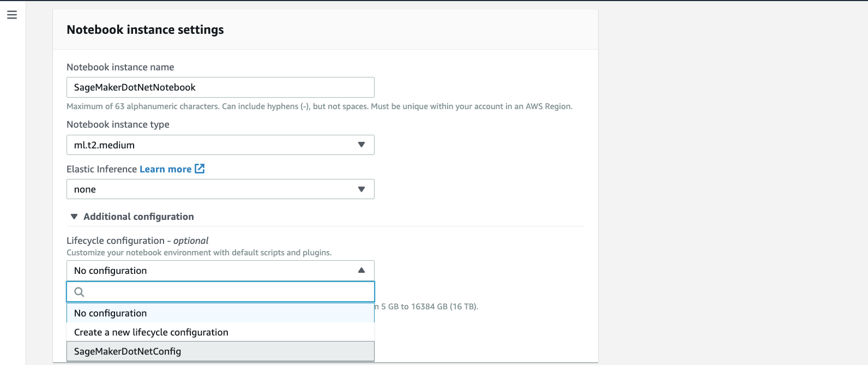
Task: Click the Lifecycle configuration - optional label
Action: coord(137,241)
